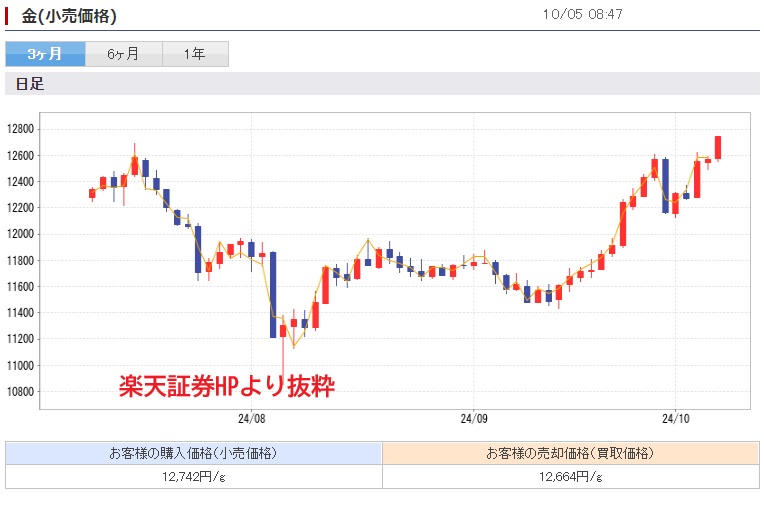Click the 購入価格(小売価格) table header
764x506 pixels.
point(193,453)
